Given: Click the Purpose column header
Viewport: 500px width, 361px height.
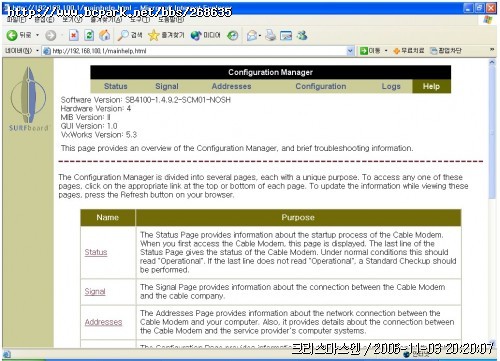Looking at the screenshot, I should [298, 218].
